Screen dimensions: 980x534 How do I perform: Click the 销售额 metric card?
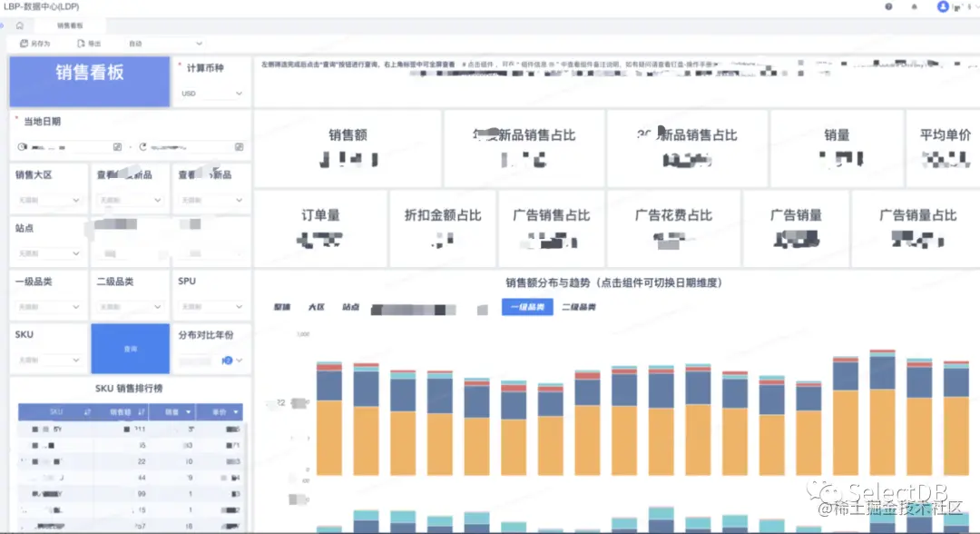(x=348, y=149)
